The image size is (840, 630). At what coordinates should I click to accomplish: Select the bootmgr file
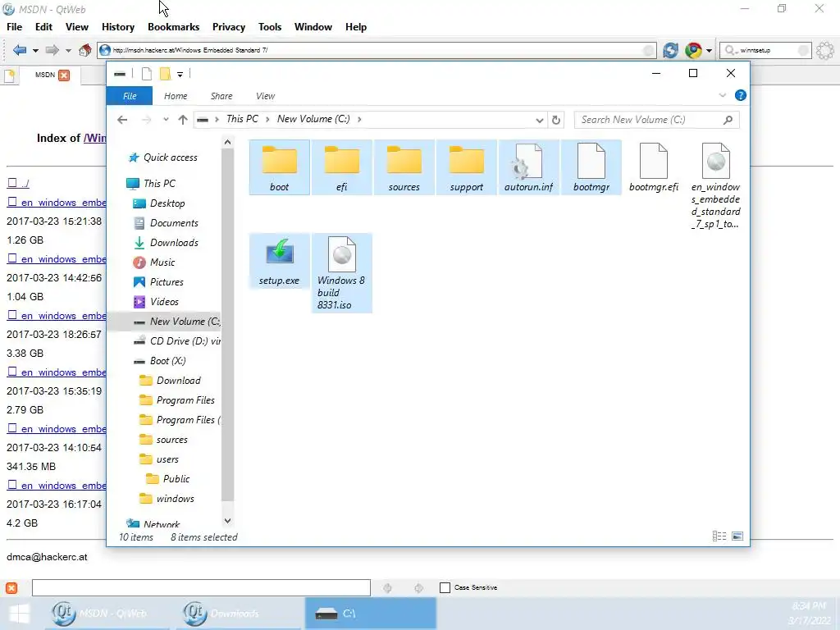click(591, 167)
